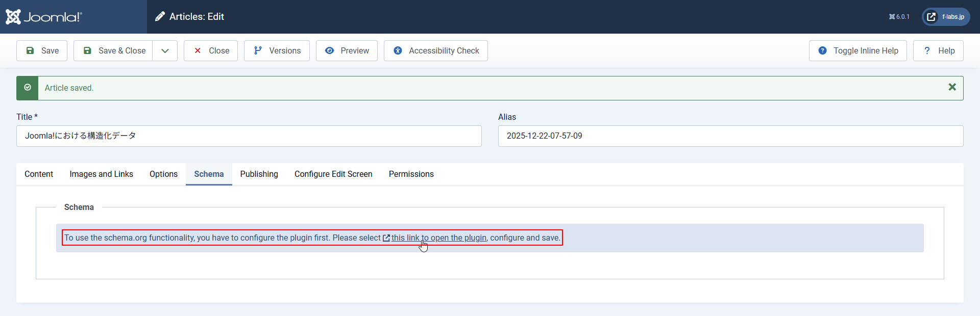Click the Save button
Viewport: 980px width, 316px height.
(x=42, y=51)
